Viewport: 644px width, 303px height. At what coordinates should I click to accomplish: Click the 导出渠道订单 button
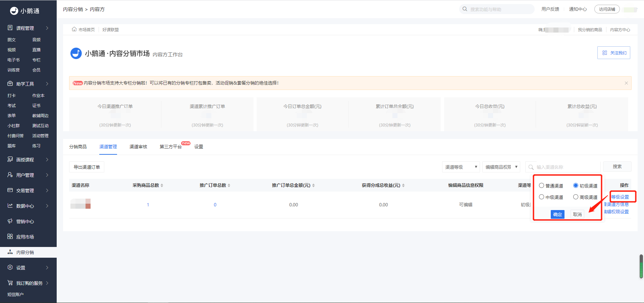coord(87,167)
